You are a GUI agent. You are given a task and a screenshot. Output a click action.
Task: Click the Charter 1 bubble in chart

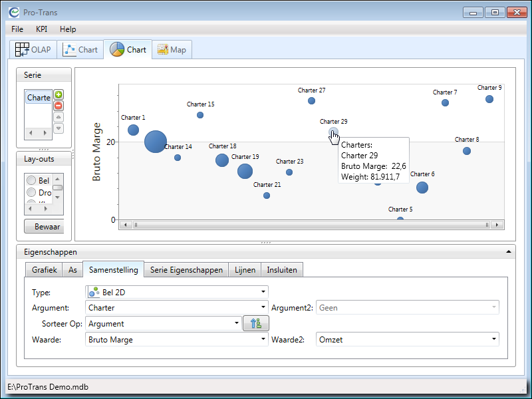point(133,130)
